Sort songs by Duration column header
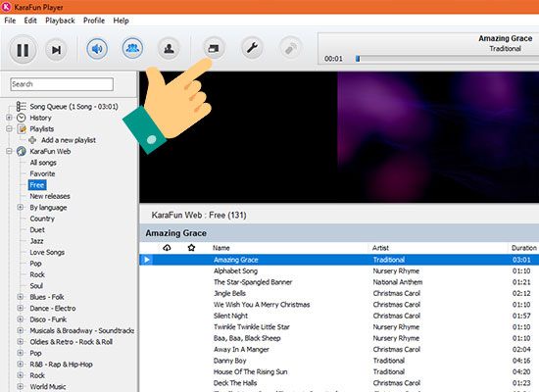Viewport: 539px width, 392px height. click(x=524, y=248)
